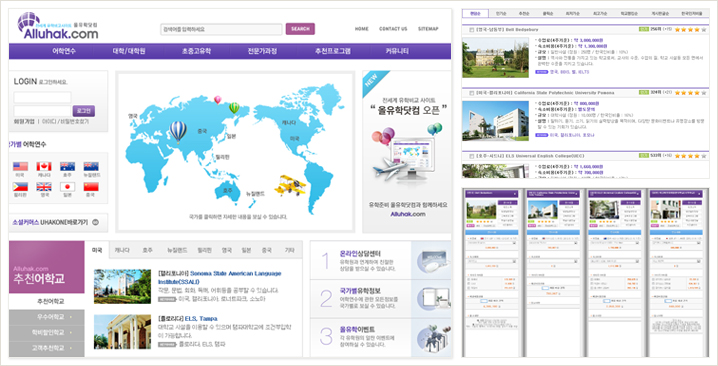Switch to the 미국 recommended schools tab

click(97, 250)
